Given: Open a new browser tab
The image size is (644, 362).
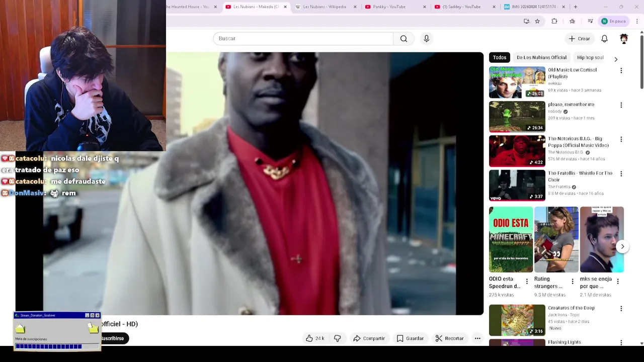Looking at the screenshot, I should (x=575, y=7).
